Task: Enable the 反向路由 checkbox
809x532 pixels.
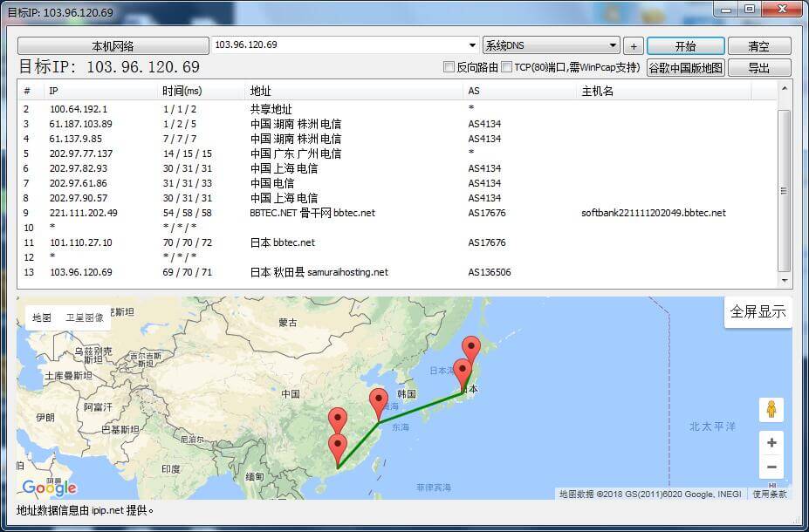Action: click(449, 67)
